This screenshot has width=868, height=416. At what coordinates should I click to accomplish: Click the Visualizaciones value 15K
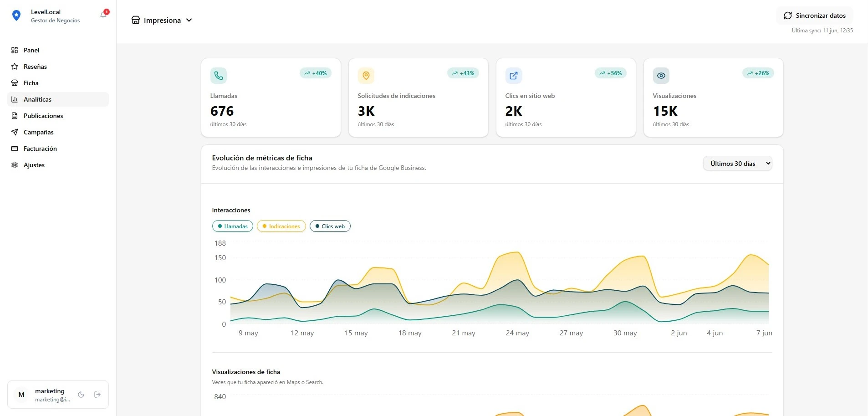click(x=665, y=111)
